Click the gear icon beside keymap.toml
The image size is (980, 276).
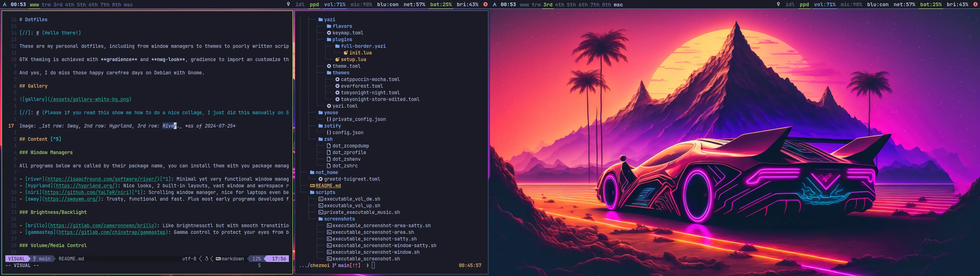(329, 33)
